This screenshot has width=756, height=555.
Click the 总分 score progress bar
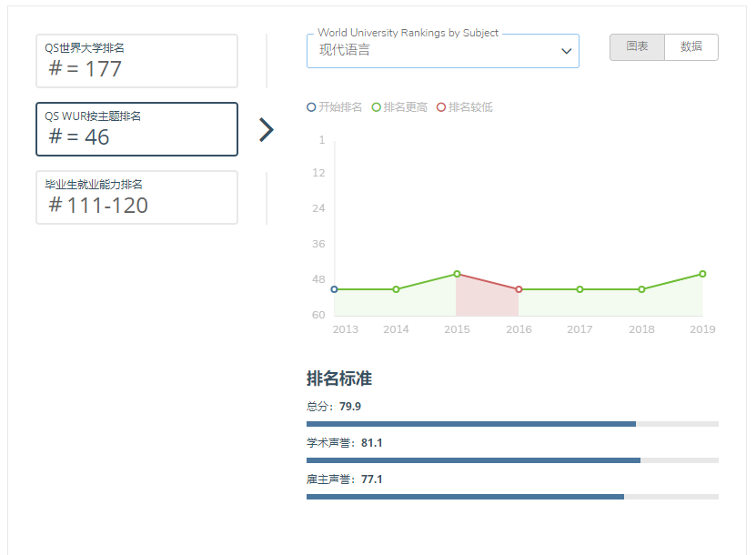pyautogui.click(x=512, y=424)
